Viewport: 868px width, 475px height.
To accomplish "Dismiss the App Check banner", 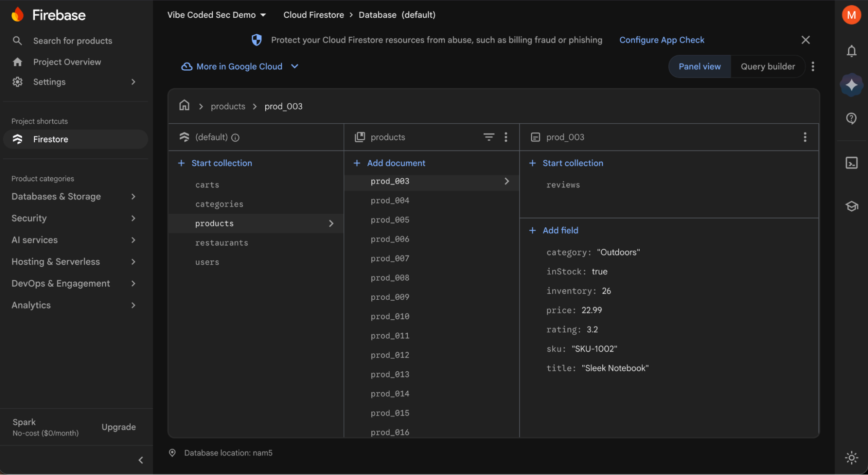I will tap(805, 40).
